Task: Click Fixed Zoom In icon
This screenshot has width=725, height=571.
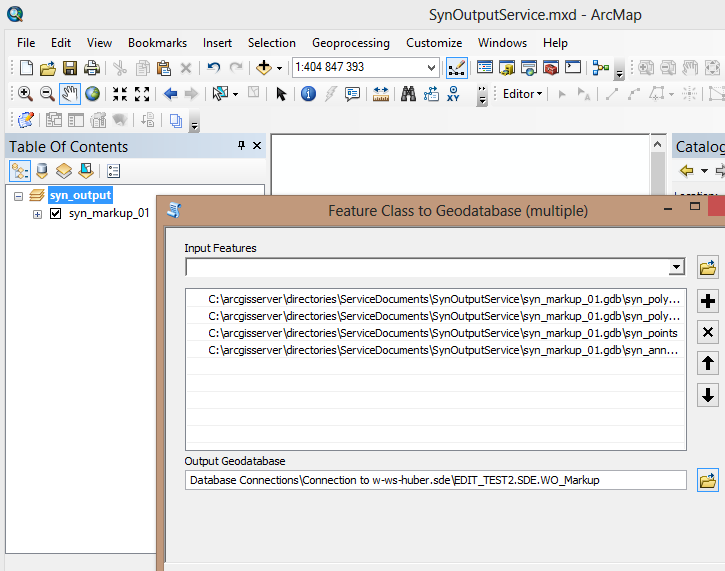Action: click(x=120, y=94)
